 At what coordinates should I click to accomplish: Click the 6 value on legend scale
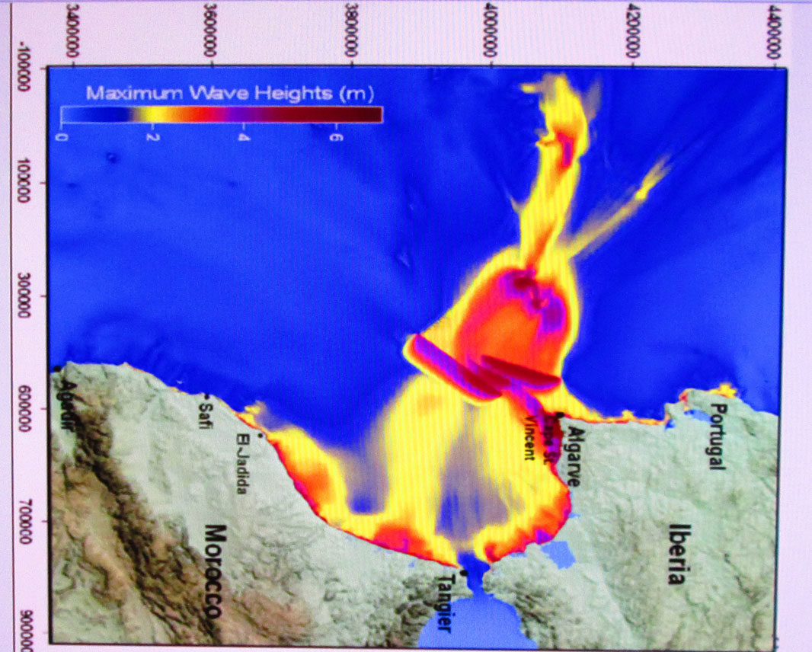pos(335,137)
